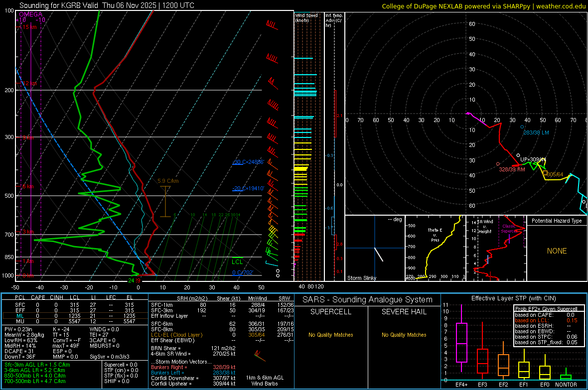Select the red 'based on LCL: 0.15' line
Screen dimensions: 588x390
click(546, 320)
